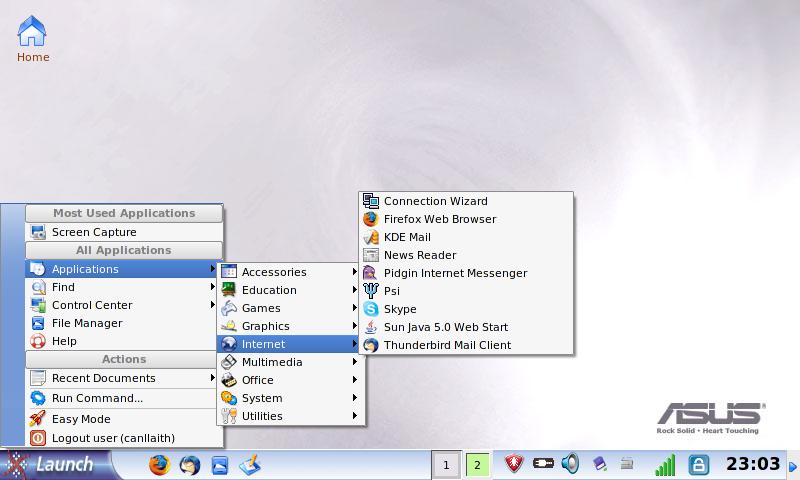Click the blue lock tray icon
This screenshot has height=480, width=800.
point(698,464)
